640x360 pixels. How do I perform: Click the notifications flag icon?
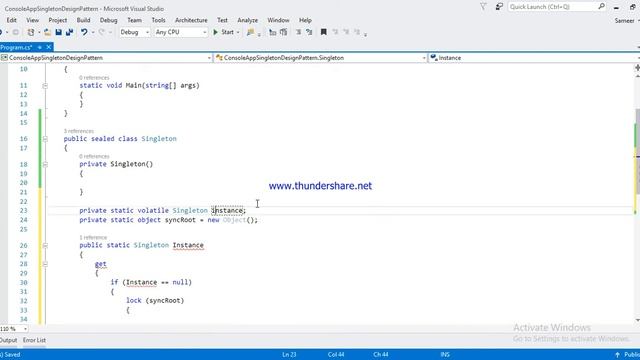(483, 7)
